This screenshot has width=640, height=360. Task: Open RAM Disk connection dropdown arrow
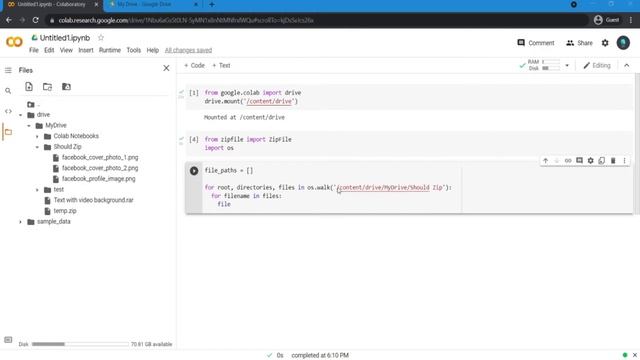pos(567,65)
